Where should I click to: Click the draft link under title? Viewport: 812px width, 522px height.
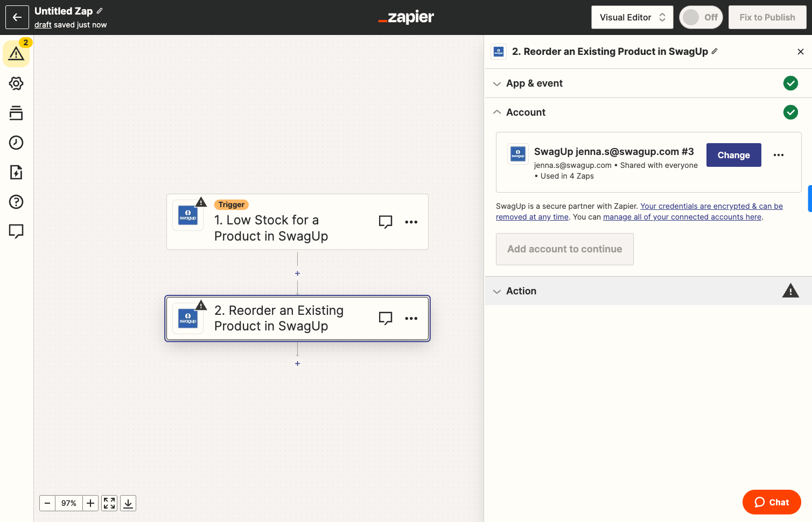(43, 25)
